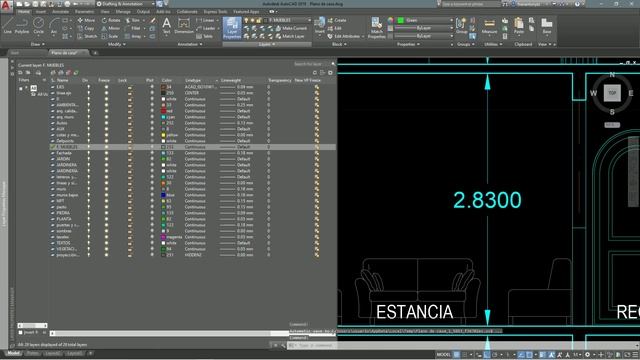Image resolution: width=640 pixels, height=360 pixels.
Task: Open the ByLayer linetype dropdown
Action: (424, 36)
